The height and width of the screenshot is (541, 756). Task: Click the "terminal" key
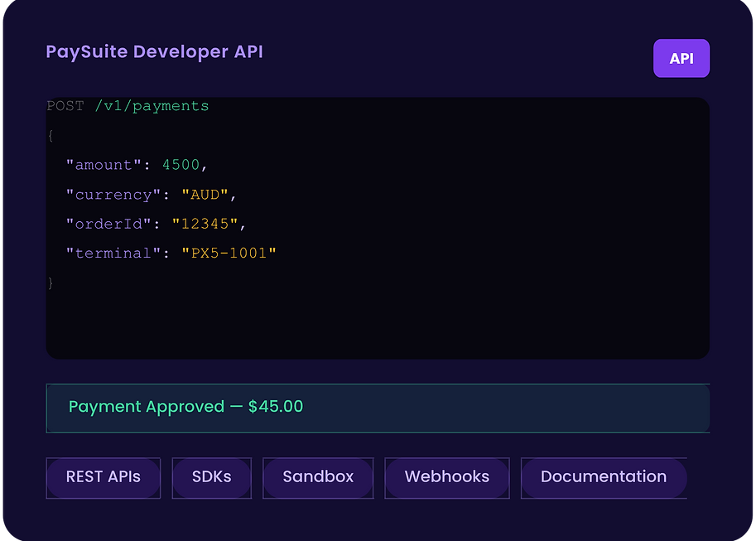(113, 254)
